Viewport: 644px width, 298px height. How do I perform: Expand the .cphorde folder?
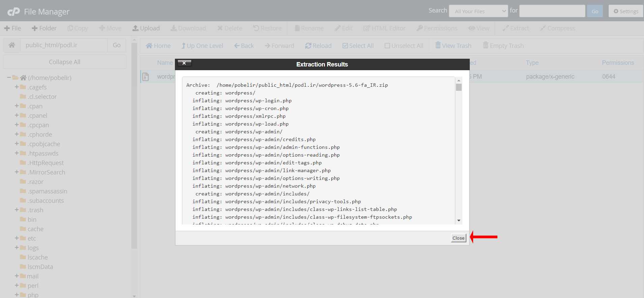pos(17,134)
